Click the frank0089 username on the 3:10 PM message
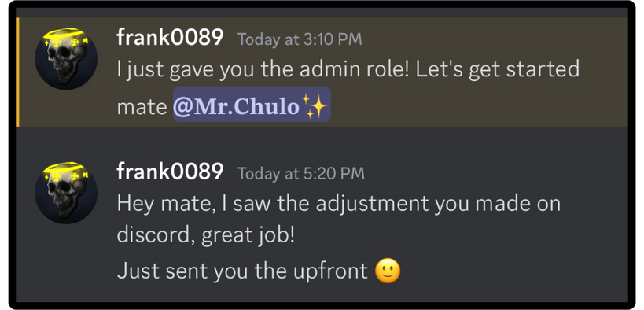The width and height of the screenshot is (644, 310). [170, 38]
